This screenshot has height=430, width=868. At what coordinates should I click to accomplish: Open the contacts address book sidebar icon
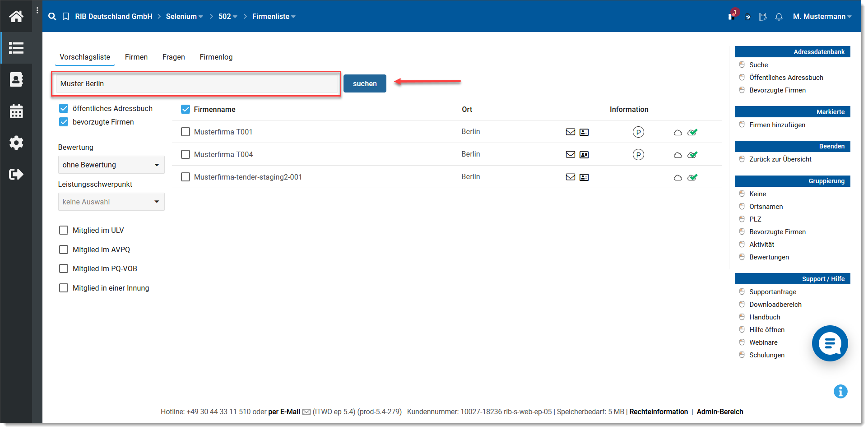(16, 80)
